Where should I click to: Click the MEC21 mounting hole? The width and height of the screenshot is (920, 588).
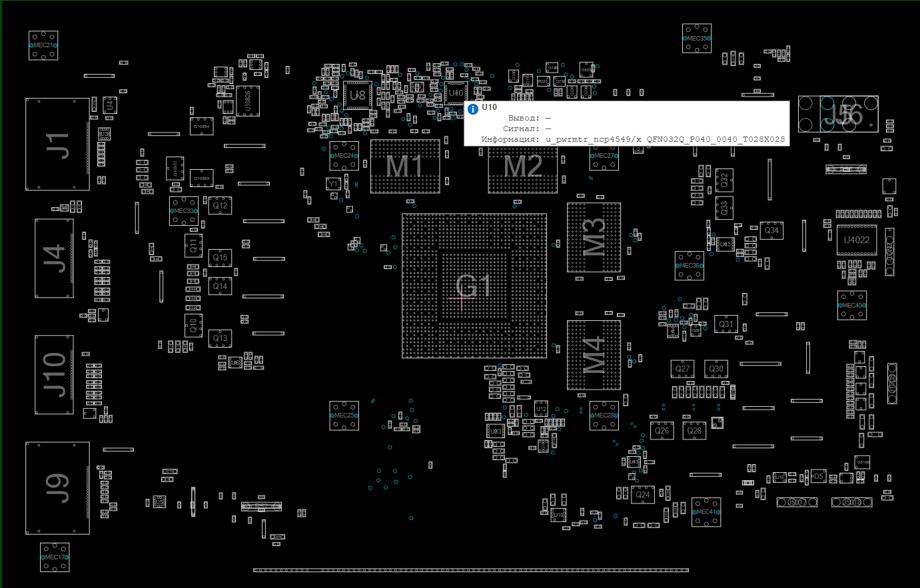click(43, 45)
